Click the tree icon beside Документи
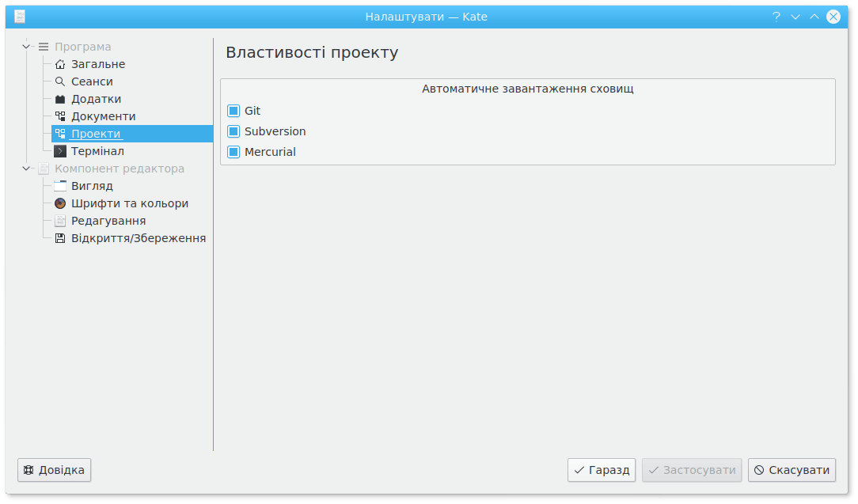 click(x=60, y=116)
